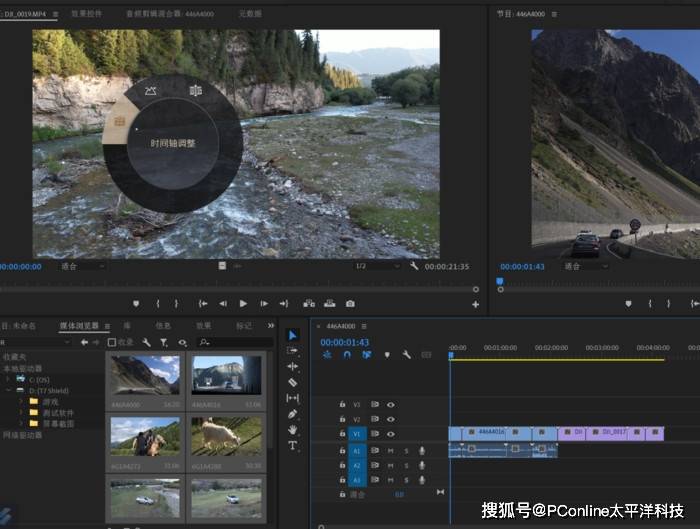Toggle Linked Selection in timeline

point(367,355)
